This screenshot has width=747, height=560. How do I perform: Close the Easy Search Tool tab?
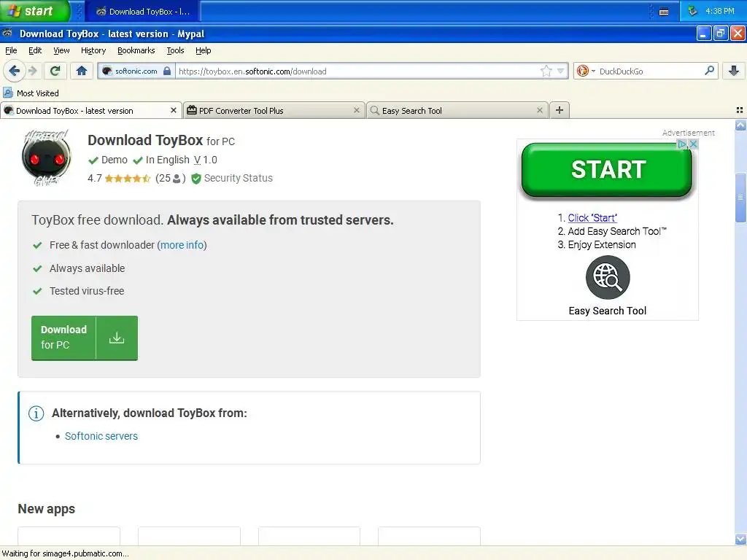pos(540,110)
